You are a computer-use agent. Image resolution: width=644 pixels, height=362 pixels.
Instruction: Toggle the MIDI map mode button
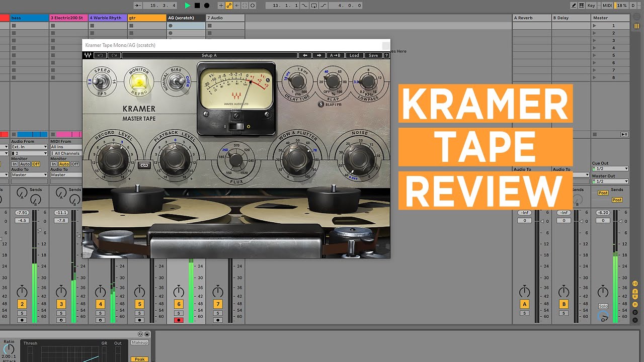click(607, 6)
